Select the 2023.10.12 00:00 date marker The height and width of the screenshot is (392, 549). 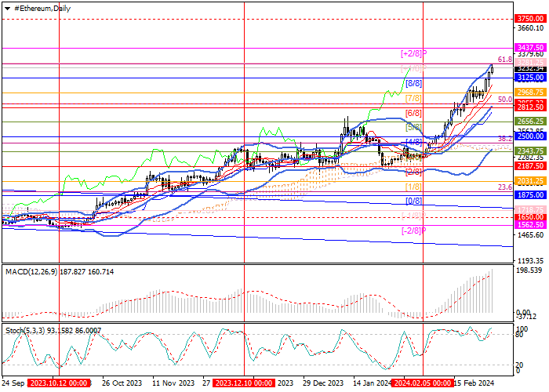tap(59, 383)
